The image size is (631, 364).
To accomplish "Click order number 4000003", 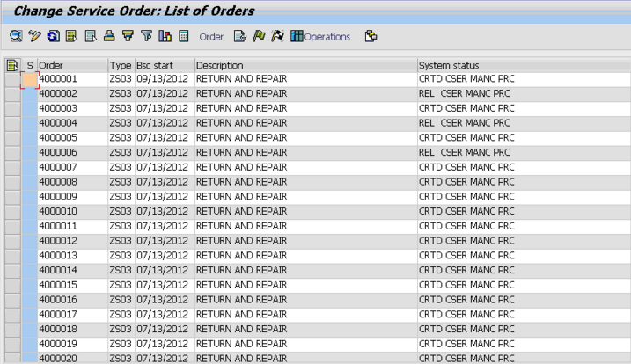I will click(58, 108).
